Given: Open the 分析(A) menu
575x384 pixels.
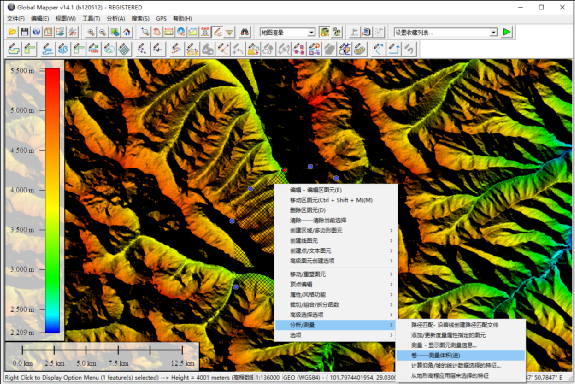Looking at the screenshot, I should coord(116,18).
